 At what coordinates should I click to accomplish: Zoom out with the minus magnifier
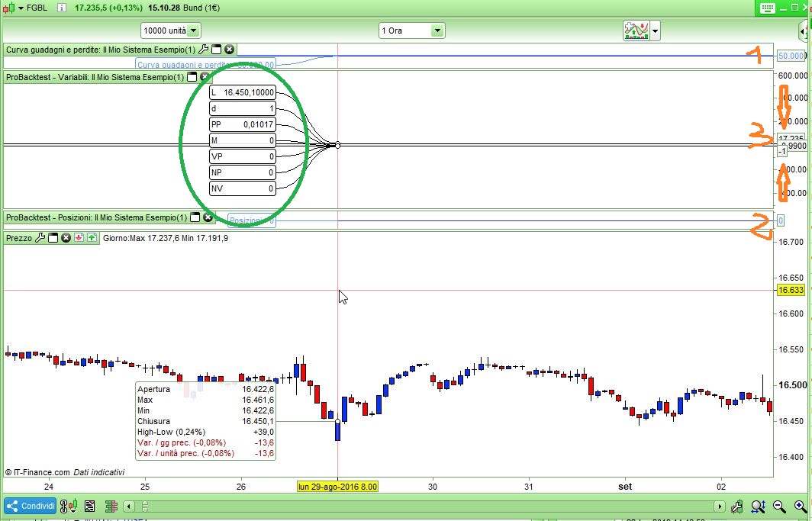pos(779,506)
